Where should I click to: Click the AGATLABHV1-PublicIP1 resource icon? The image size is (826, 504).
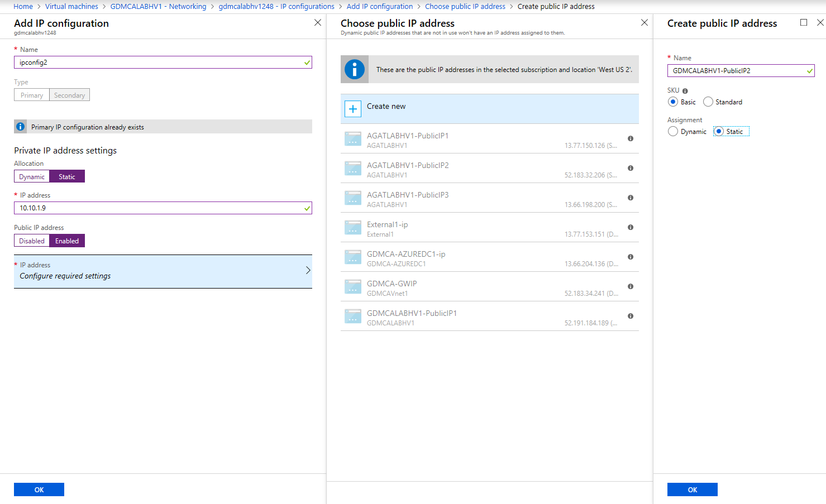tap(353, 138)
